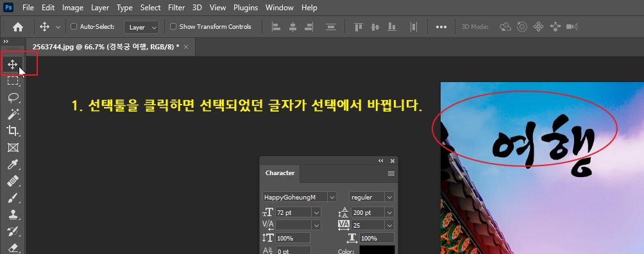Click the Align left edges icon
Viewport: 644px width, 254px height.
click(x=276, y=27)
